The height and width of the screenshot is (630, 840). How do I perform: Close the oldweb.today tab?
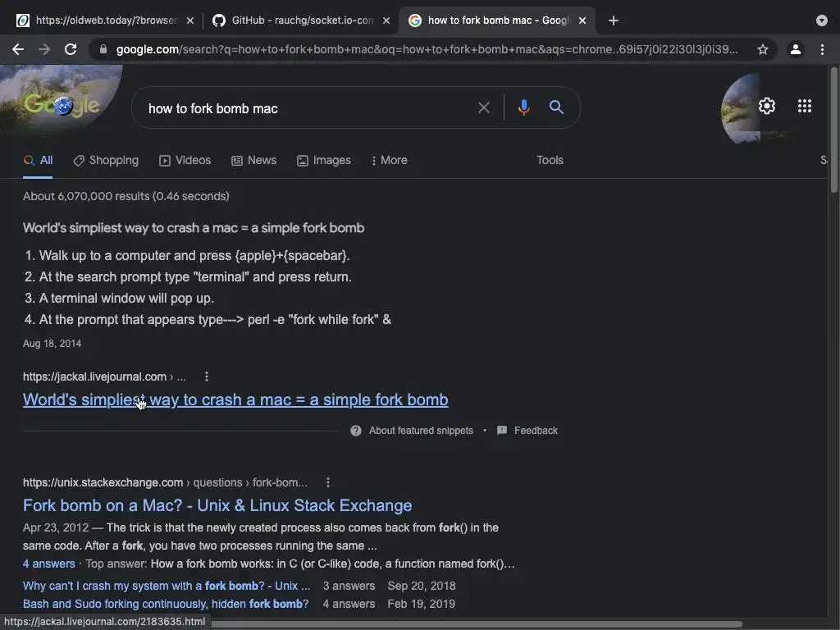[x=190, y=21]
